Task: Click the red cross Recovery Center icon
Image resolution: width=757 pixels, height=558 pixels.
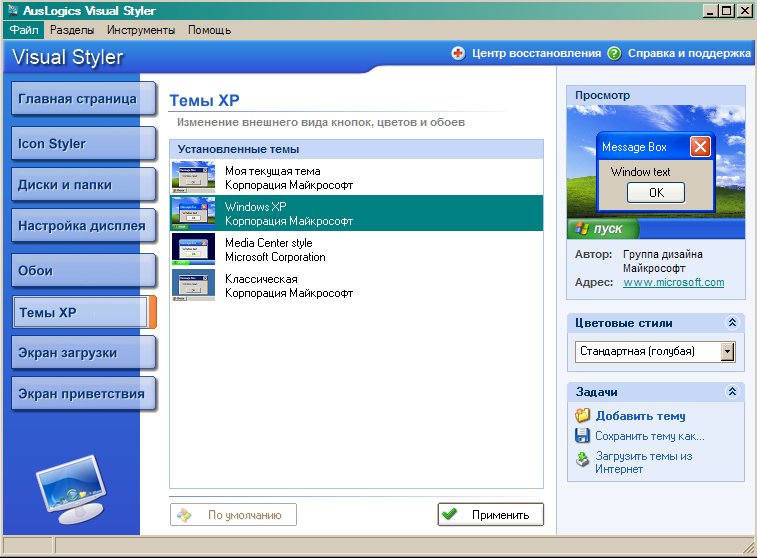Action: pos(458,53)
